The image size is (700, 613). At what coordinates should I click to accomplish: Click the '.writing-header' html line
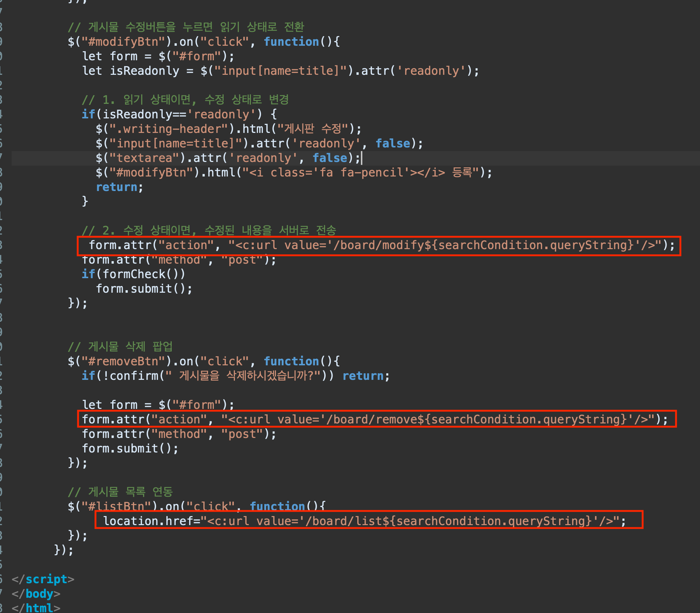(x=228, y=129)
